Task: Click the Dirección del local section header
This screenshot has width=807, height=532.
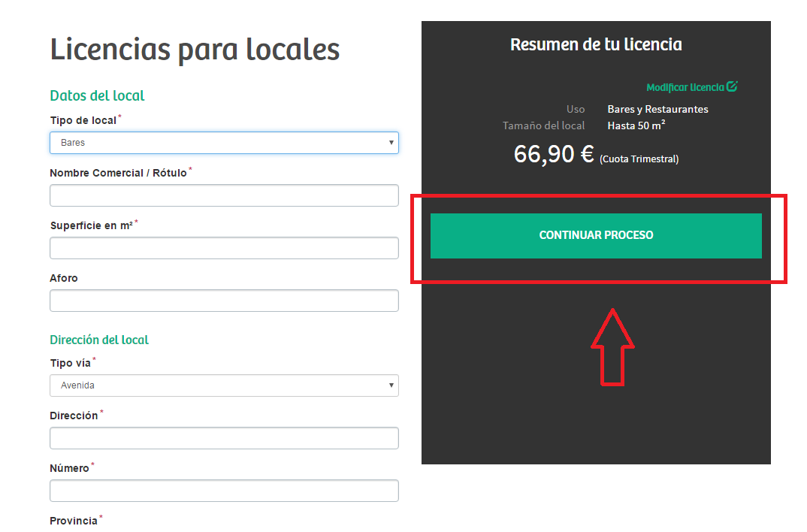Action: click(x=98, y=340)
